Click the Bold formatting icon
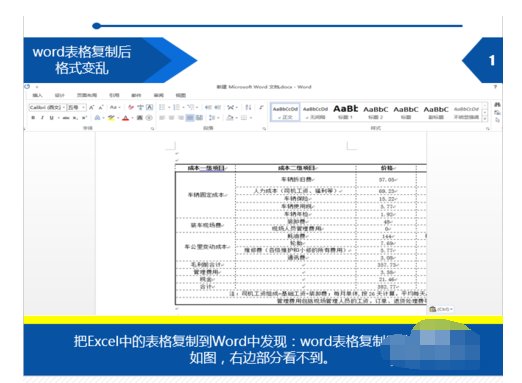Viewport: 522px width, 383px height. [33, 118]
